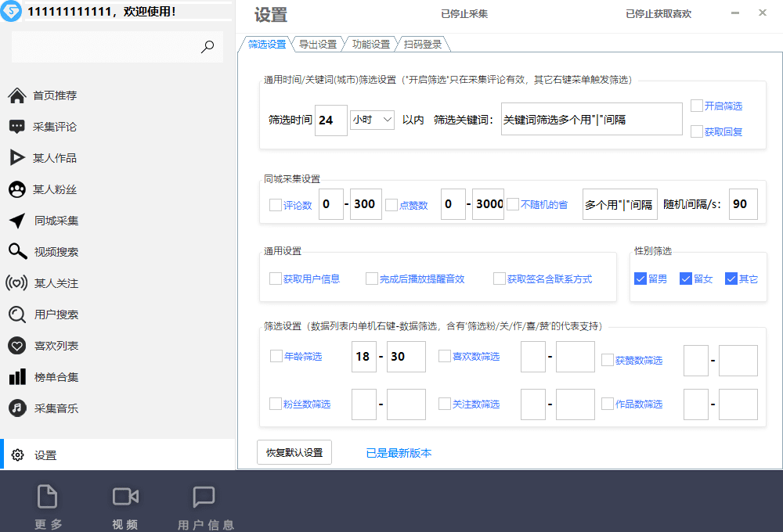The image size is (783, 532).
Task: Select the 视频搜索 video search tool
Action: 56,252
